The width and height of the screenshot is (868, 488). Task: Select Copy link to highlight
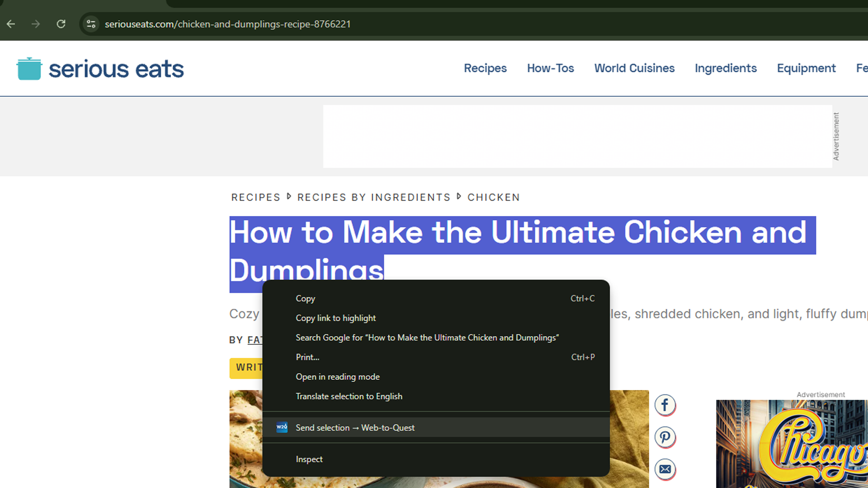point(335,318)
